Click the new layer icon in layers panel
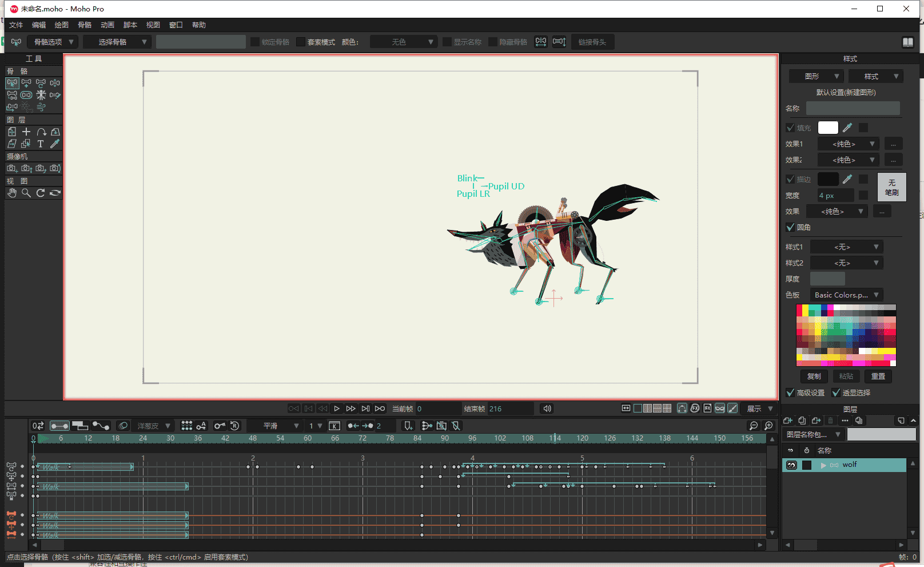924x567 pixels. point(788,421)
